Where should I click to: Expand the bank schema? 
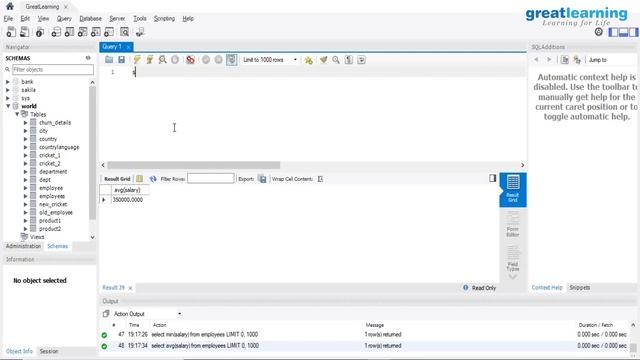(x=8, y=82)
